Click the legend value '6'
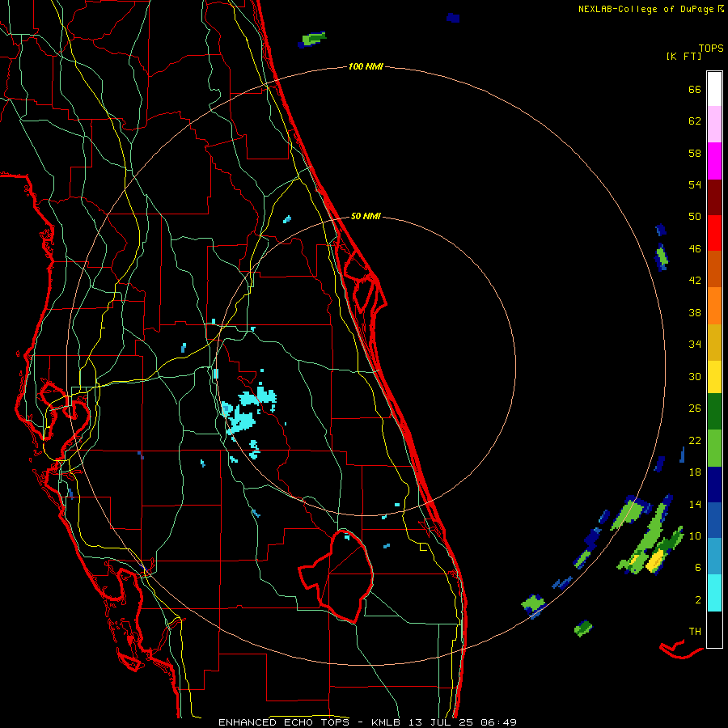 click(698, 567)
